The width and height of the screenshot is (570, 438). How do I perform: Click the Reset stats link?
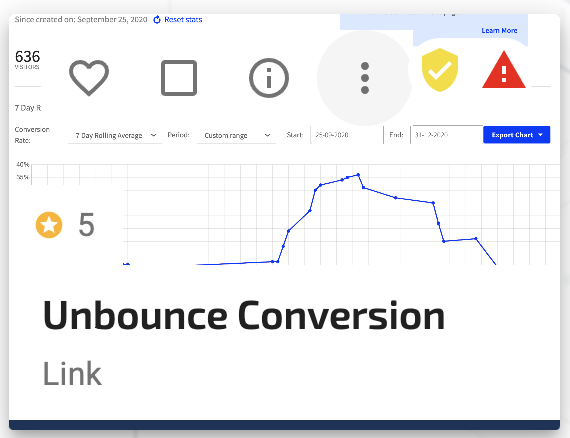[x=178, y=20]
